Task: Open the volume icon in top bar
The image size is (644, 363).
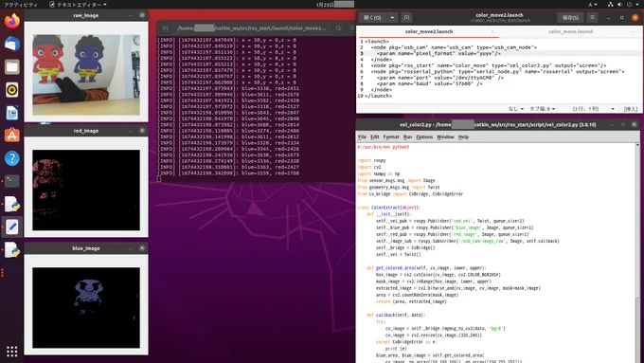Action: 619,5
